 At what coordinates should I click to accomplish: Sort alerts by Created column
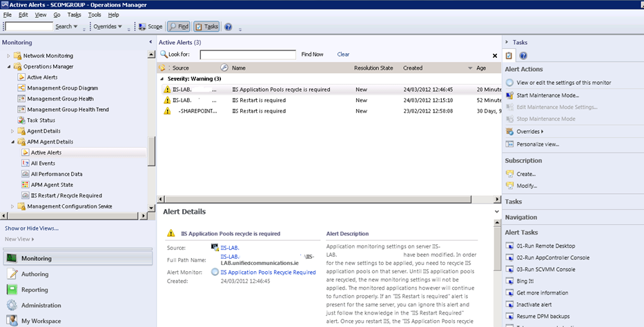(x=413, y=68)
